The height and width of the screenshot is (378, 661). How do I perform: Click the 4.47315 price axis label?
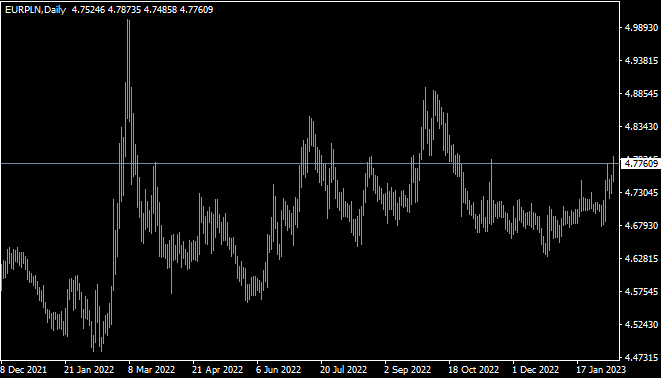[641, 357]
